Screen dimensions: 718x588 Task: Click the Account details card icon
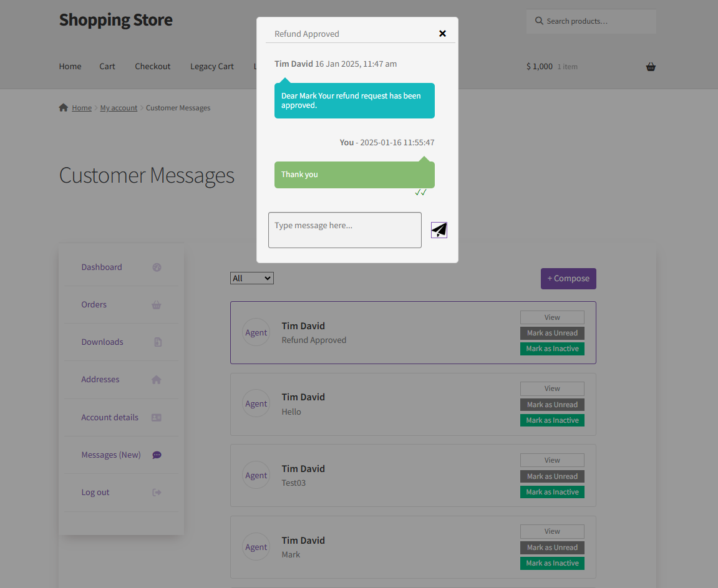click(157, 417)
